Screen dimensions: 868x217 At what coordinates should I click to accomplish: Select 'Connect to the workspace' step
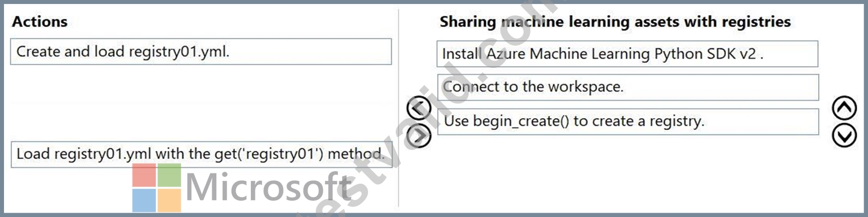(x=627, y=87)
